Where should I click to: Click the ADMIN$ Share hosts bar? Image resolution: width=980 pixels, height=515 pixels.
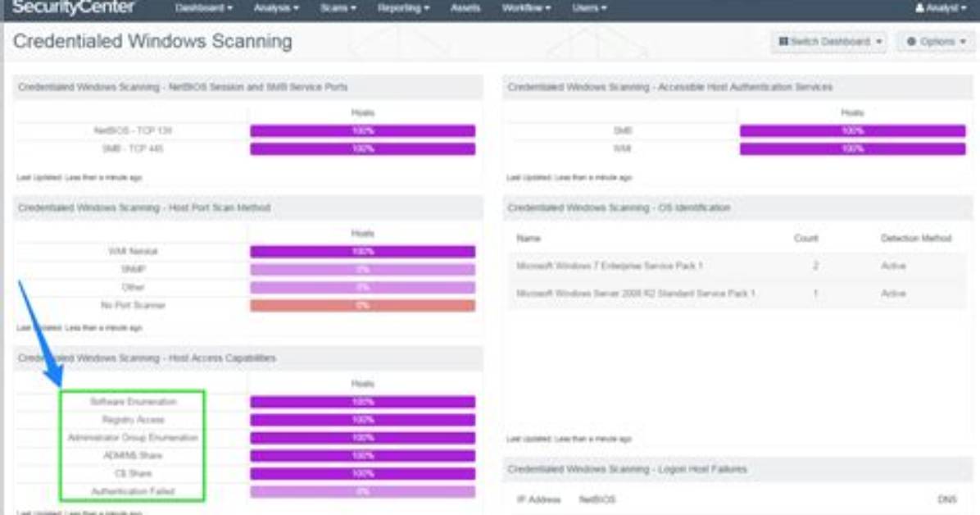pyautogui.click(x=362, y=456)
